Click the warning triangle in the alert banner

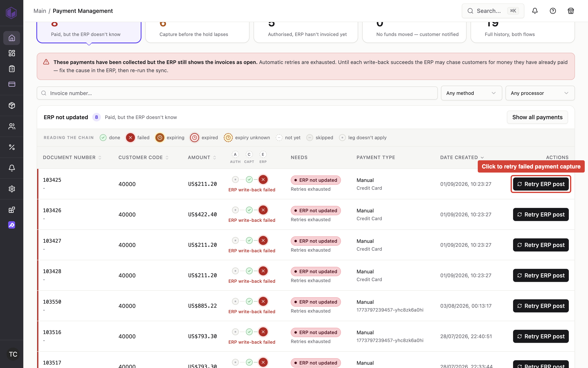point(46,62)
